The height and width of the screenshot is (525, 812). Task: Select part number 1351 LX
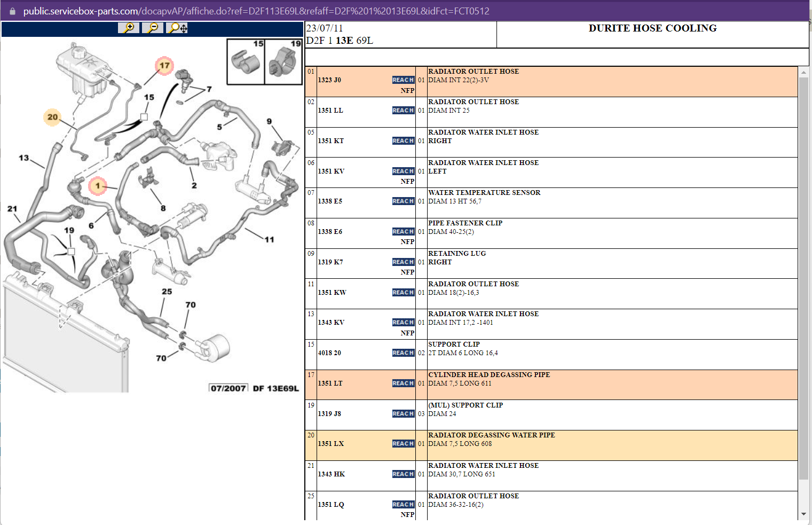pyautogui.click(x=331, y=444)
